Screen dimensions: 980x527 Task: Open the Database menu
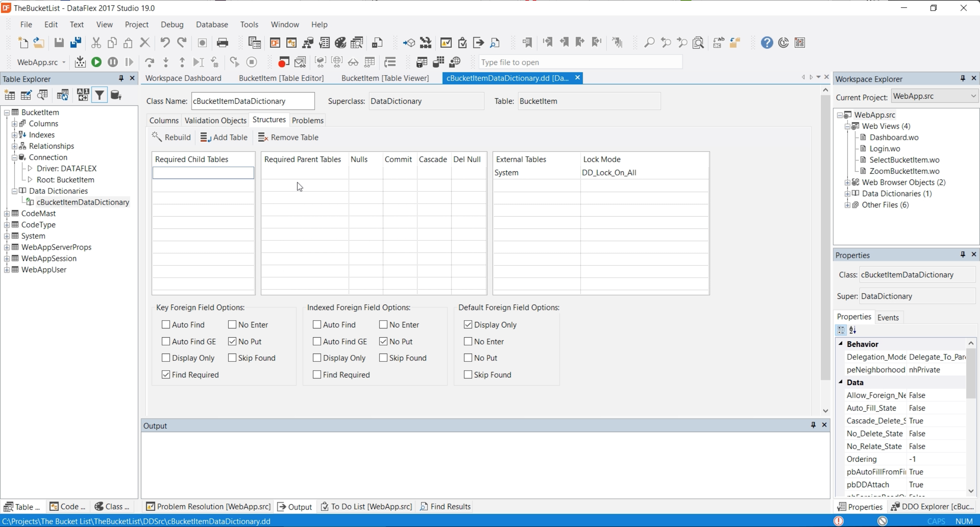[x=212, y=24]
